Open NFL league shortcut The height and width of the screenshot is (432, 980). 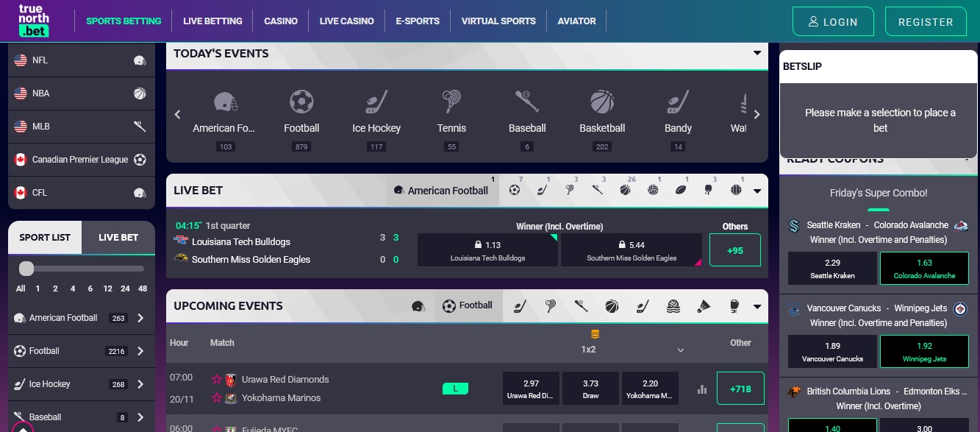pos(82,60)
